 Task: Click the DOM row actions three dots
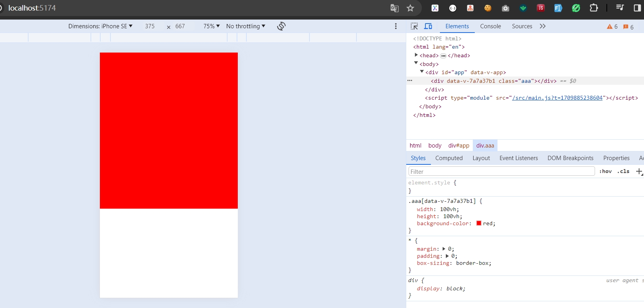coord(410,80)
